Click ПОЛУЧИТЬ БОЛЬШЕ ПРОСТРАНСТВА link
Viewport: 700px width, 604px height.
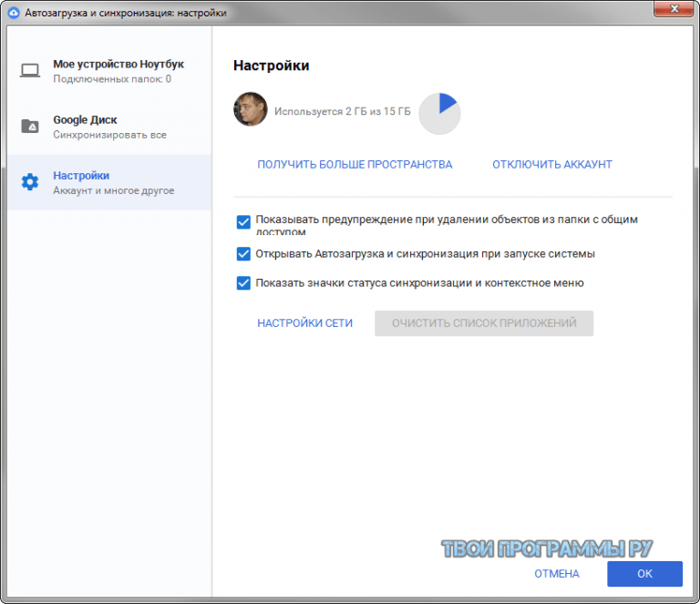tap(355, 165)
